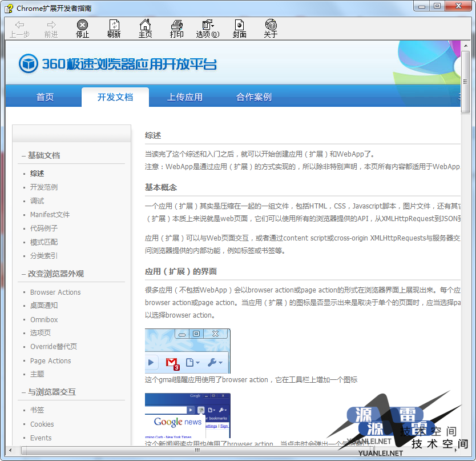Screen dimensions: 476x461
Task: Click the vertical scrollbar up arrow
Action: point(465,46)
